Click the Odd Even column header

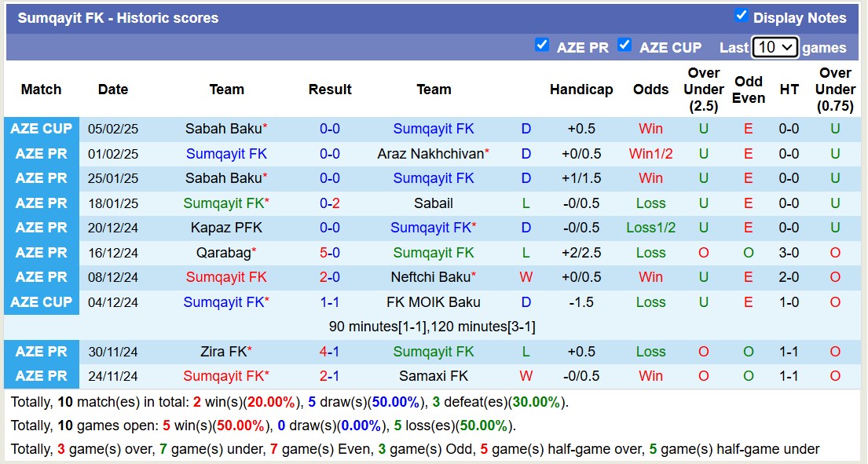click(749, 90)
